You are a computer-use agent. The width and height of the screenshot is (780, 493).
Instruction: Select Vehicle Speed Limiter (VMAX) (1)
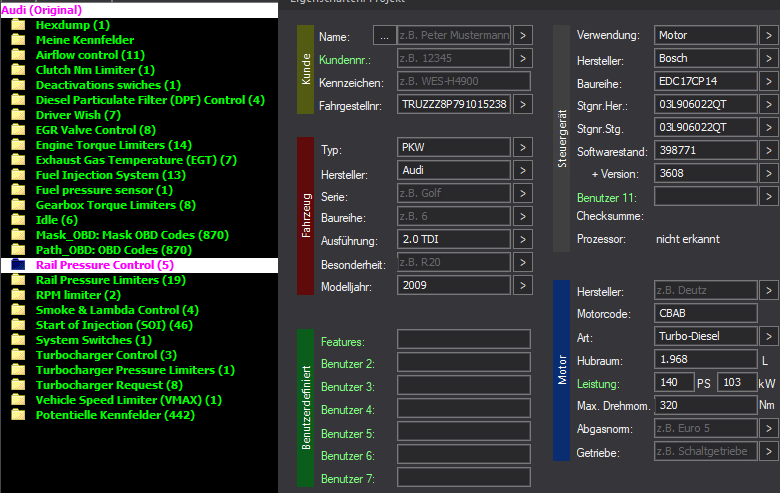pos(128,400)
